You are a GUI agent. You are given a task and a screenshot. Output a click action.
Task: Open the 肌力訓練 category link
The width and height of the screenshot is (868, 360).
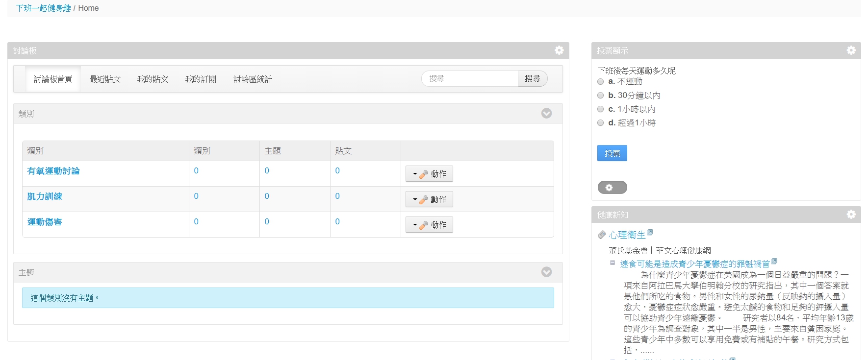45,196
